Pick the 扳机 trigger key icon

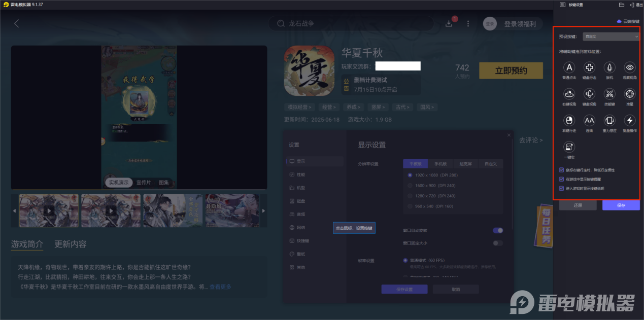pos(609,67)
